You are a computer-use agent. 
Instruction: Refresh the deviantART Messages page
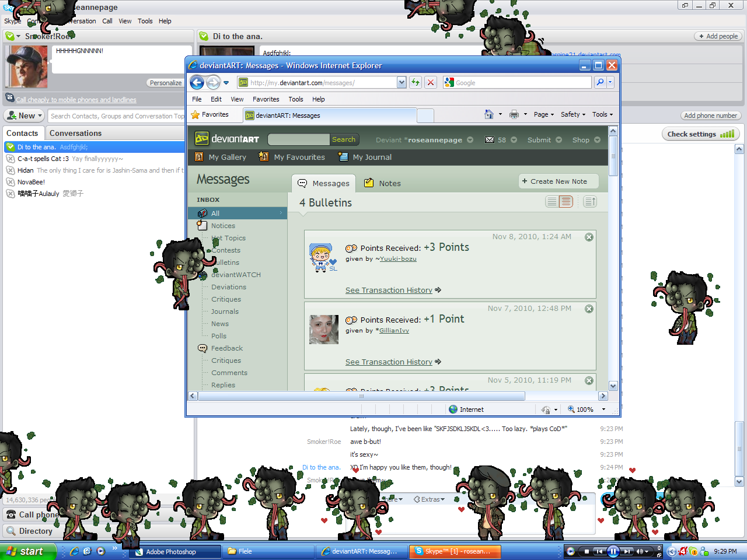pyautogui.click(x=416, y=82)
